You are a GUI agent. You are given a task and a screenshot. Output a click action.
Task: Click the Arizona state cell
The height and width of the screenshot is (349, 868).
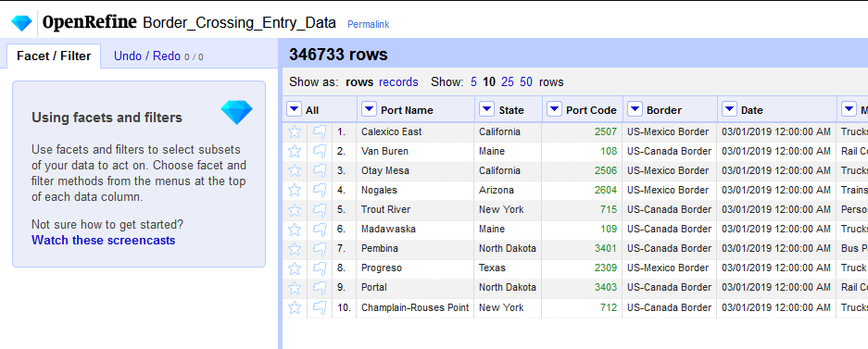click(509, 190)
